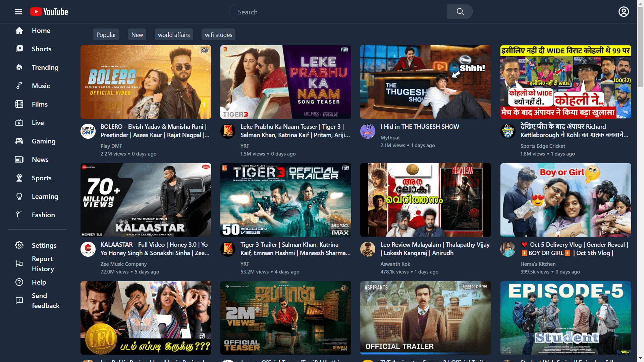Open the user account icon
644x362 pixels.
tap(624, 12)
